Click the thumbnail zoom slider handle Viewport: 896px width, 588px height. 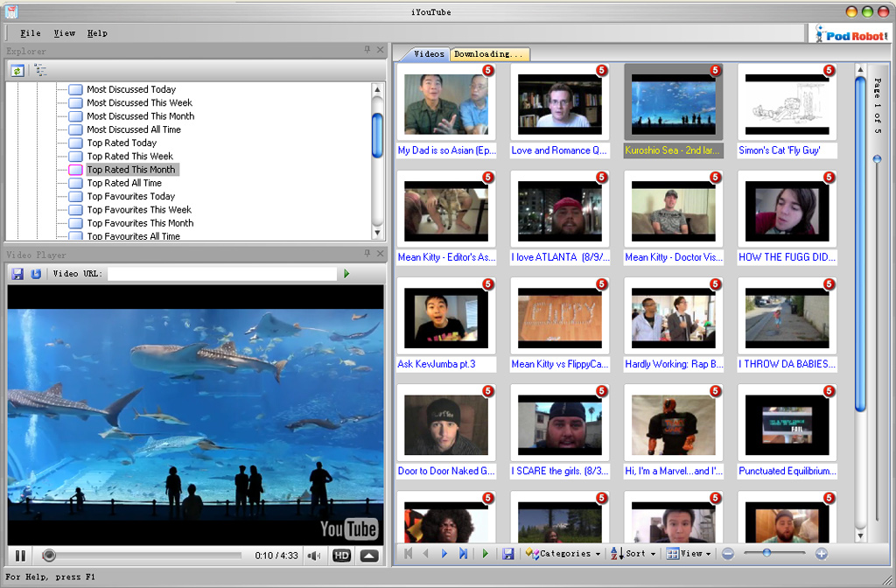[x=766, y=553]
